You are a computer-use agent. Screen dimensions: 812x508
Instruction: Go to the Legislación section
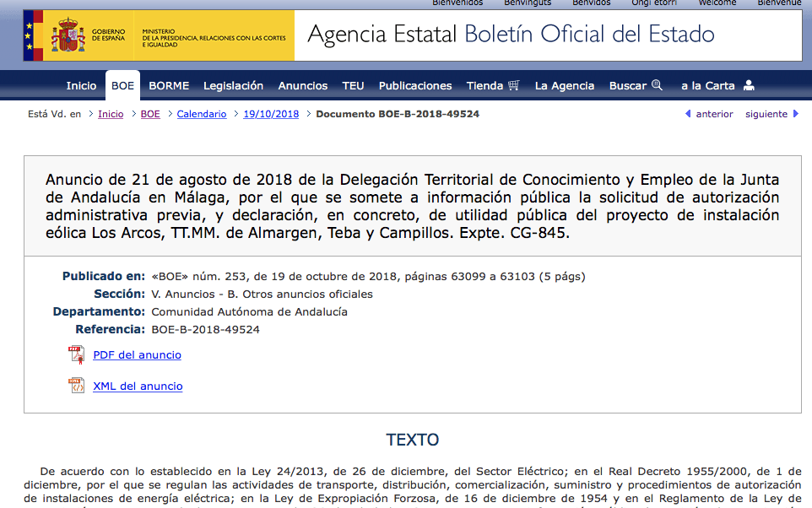[233, 85]
